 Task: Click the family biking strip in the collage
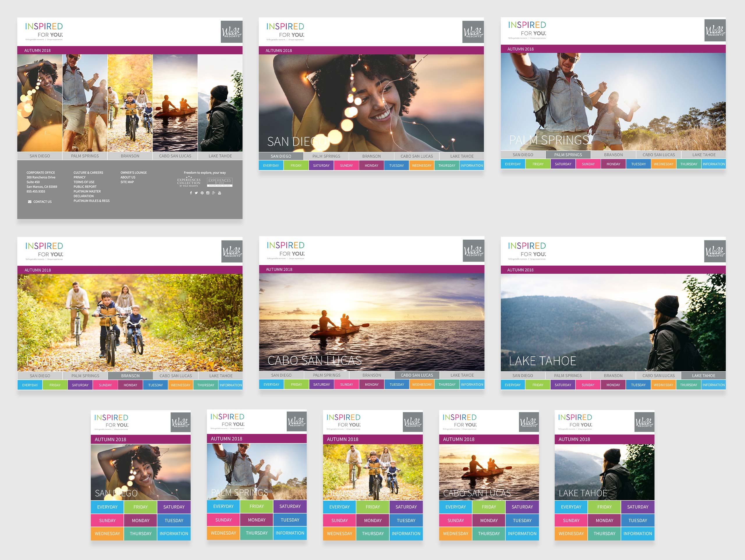(x=130, y=103)
